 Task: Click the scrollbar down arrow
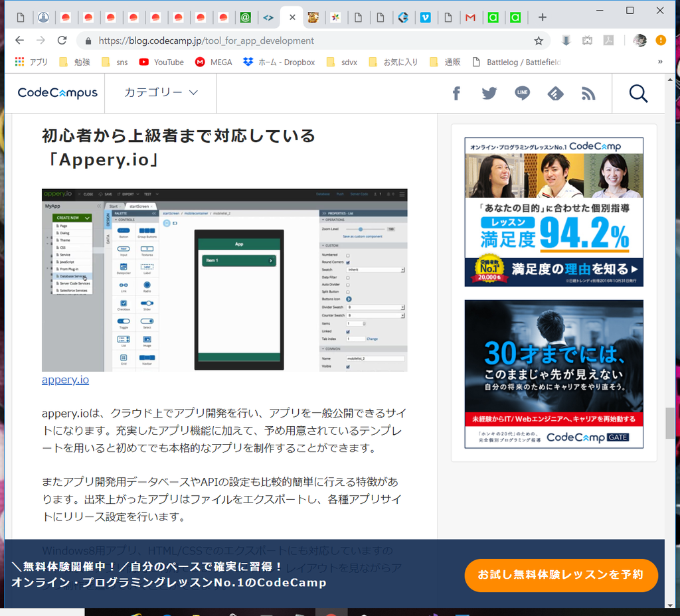[669, 605]
